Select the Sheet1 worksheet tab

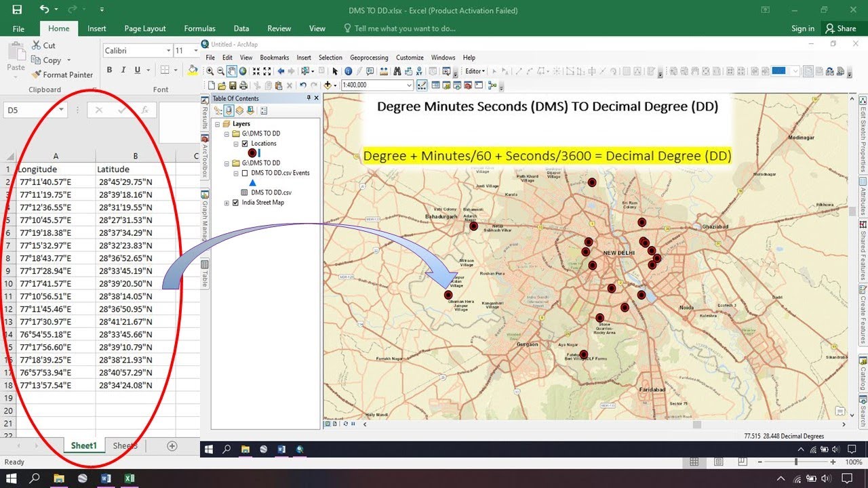coord(84,446)
